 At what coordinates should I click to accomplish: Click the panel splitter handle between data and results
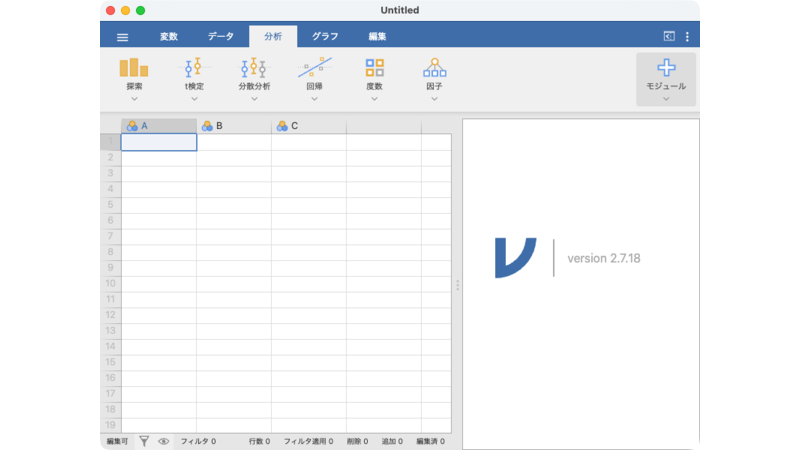[457, 285]
